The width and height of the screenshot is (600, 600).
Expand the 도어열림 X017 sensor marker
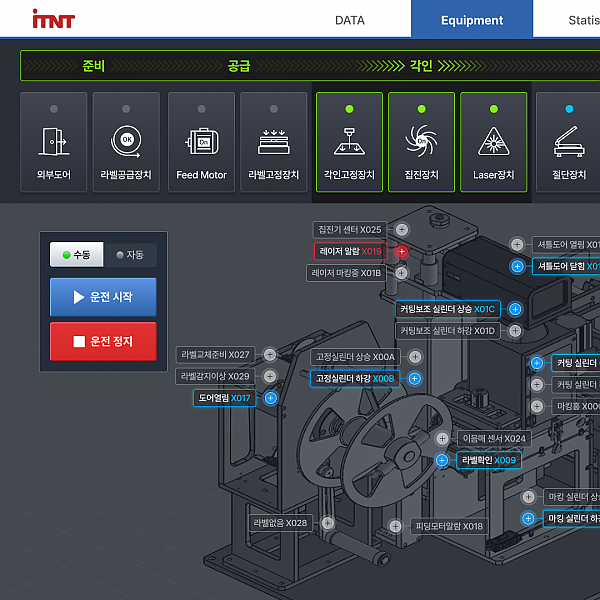coord(270,398)
